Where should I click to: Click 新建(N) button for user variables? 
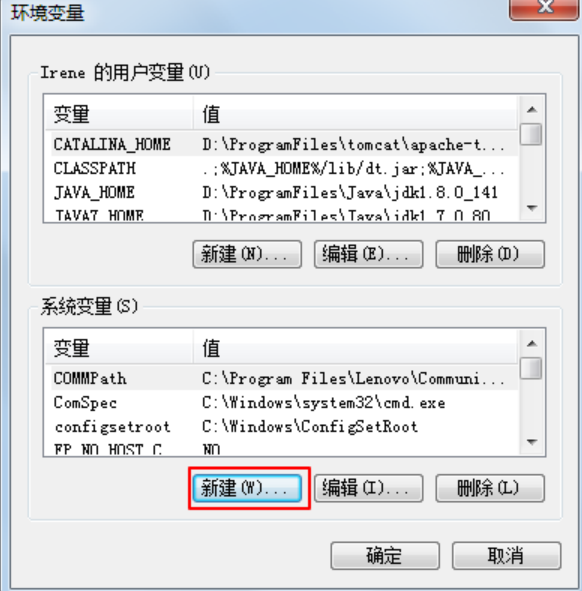pyautogui.click(x=247, y=254)
